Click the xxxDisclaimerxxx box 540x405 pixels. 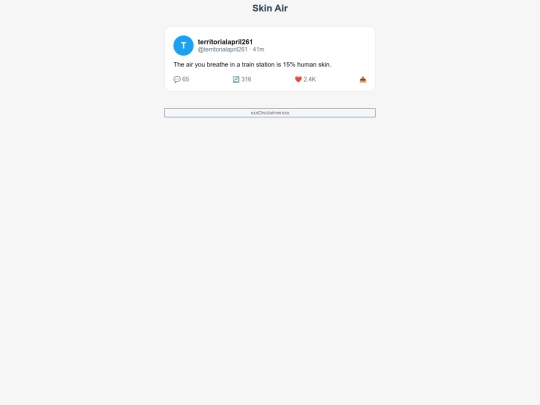(x=270, y=113)
